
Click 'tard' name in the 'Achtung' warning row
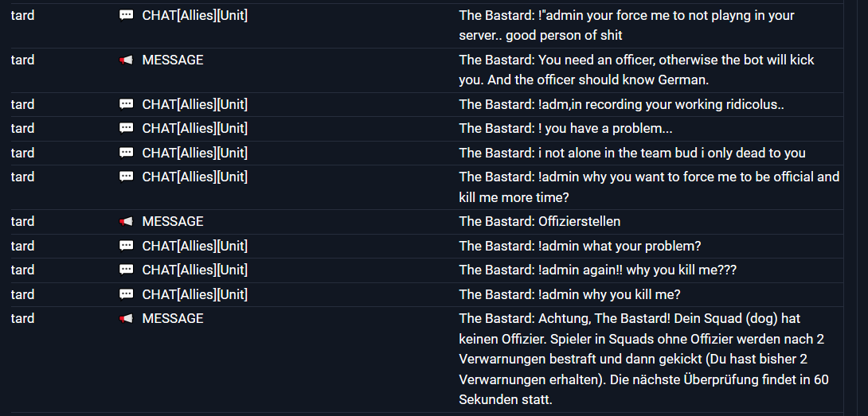[22, 318]
